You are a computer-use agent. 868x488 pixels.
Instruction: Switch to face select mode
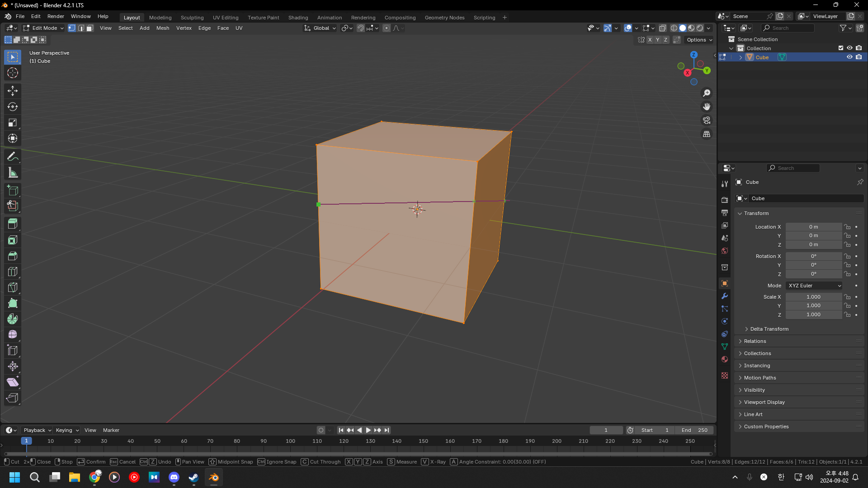tap(90, 28)
